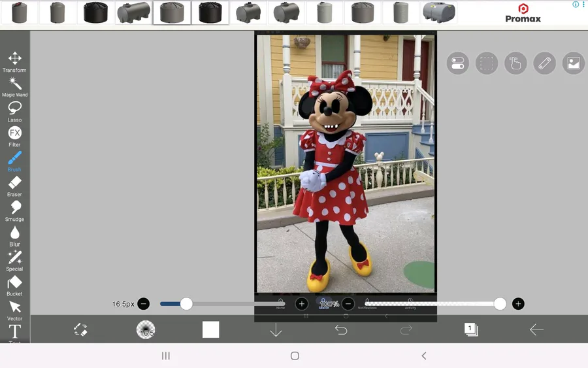Click the brush thickness slider handle

[x=186, y=303]
